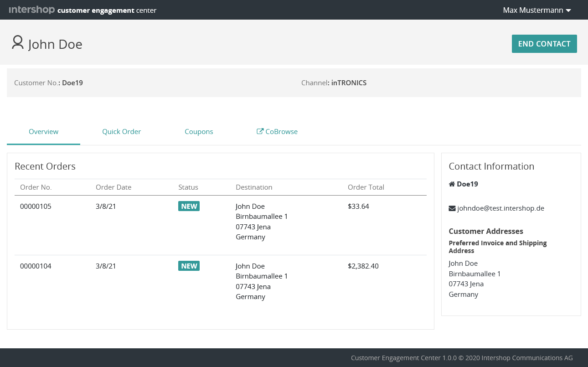Click the Contact Information heading

(491, 166)
